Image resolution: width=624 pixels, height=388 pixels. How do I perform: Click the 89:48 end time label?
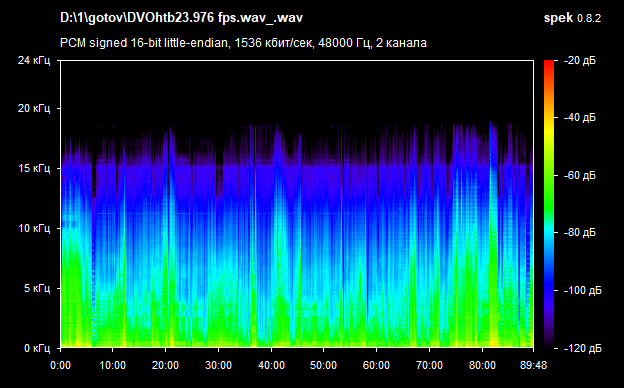click(533, 365)
